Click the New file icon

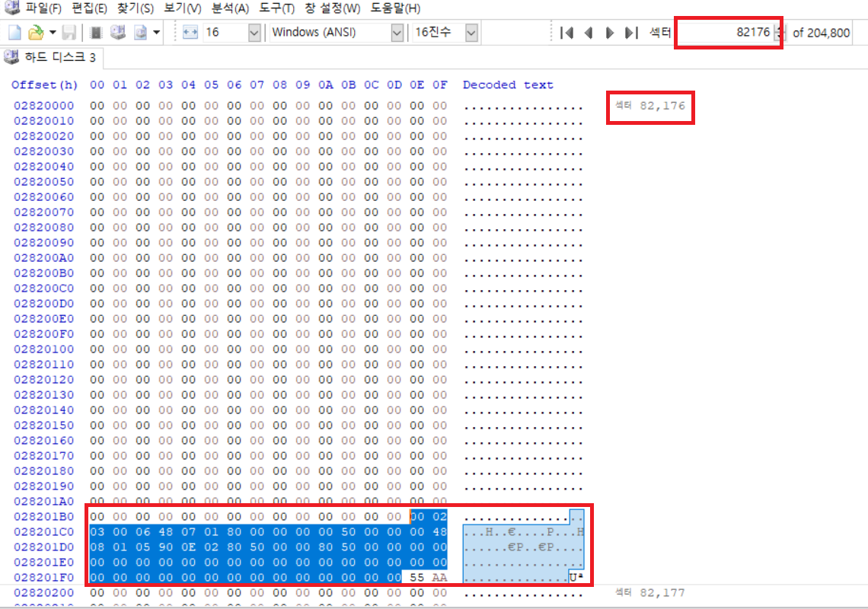[15, 33]
